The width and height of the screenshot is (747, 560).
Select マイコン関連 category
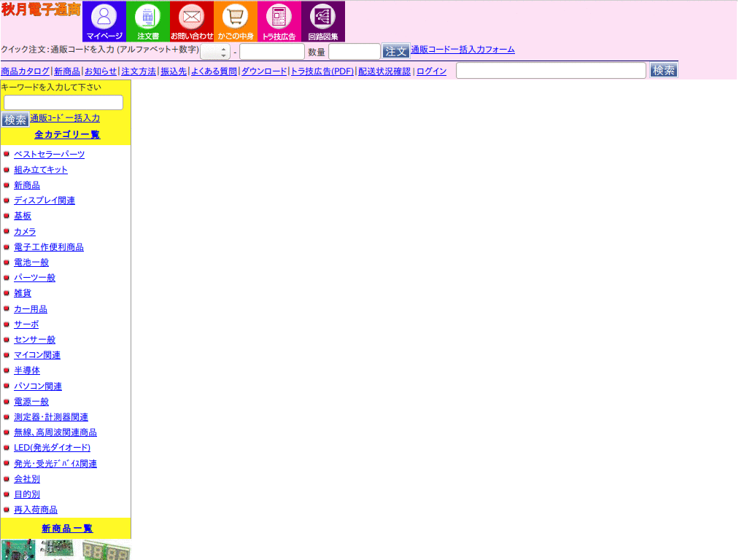click(38, 355)
